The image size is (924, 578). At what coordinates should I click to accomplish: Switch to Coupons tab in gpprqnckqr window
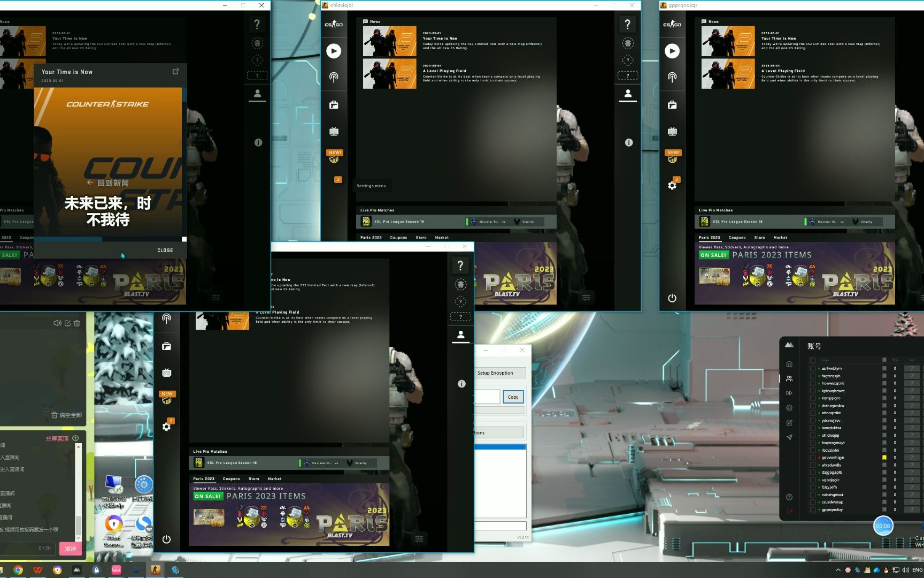tap(737, 237)
